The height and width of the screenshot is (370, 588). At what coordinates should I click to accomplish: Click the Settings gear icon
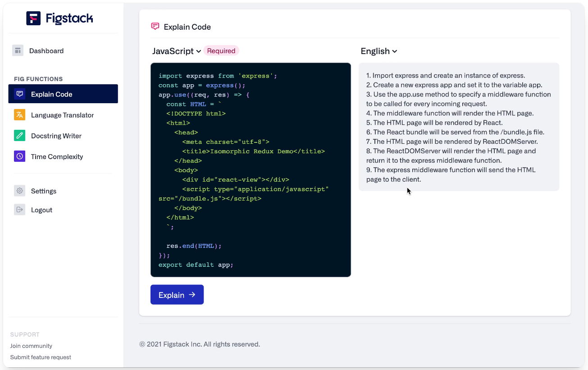(19, 191)
